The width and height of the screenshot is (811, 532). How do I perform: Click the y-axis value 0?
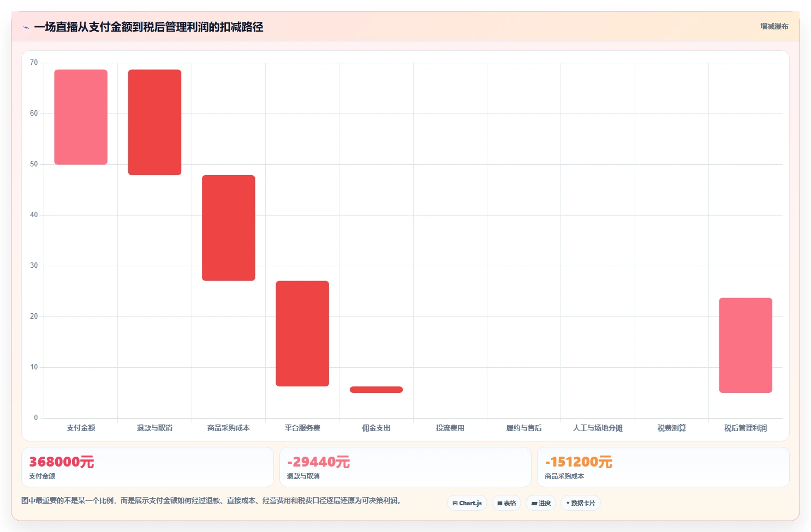[x=36, y=418]
